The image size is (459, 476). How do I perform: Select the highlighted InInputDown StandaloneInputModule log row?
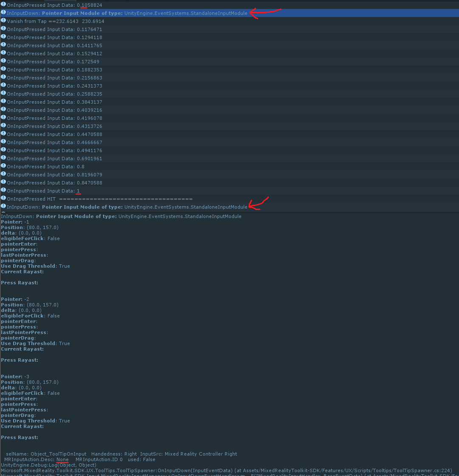(229, 13)
